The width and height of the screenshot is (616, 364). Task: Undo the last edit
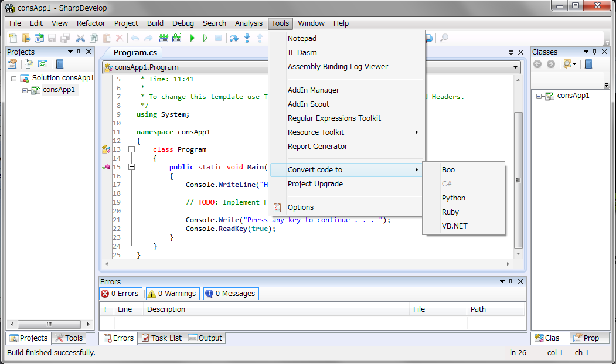[x=135, y=38]
